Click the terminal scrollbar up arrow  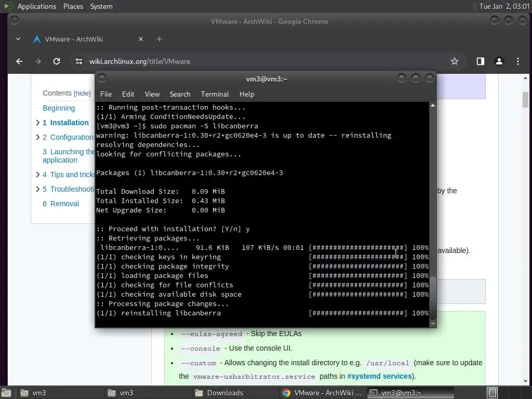(x=433, y=106)
